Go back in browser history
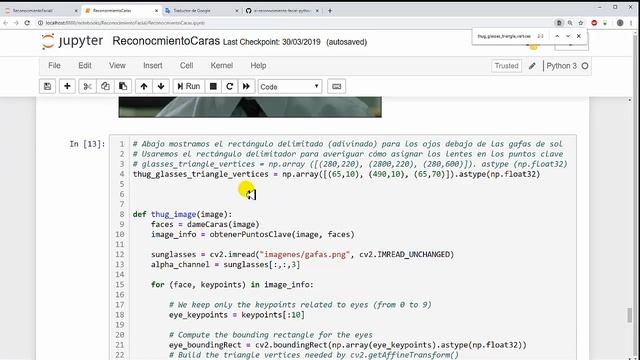This screenshot has width=640, height=360. click(6, 23)
